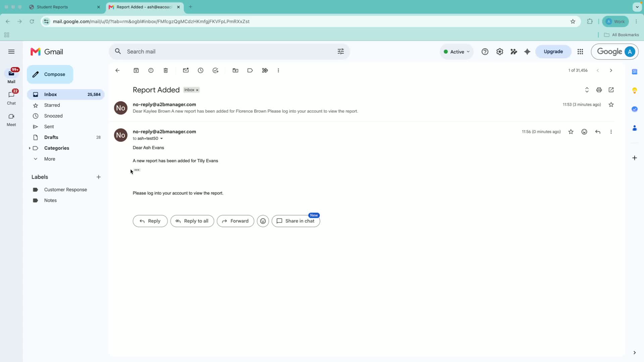Open the Labels tag icon

click(250, 70)
